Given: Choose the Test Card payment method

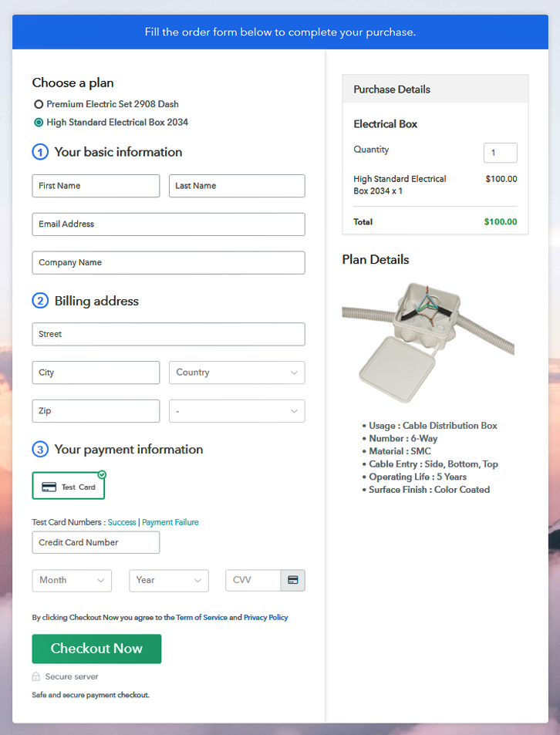Looking at the screenshot, I should [x=69, y=486].
